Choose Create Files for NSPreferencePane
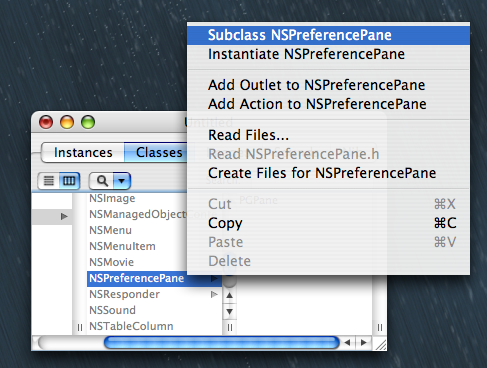Screen dimensions: 487x368 coord(328,173)
